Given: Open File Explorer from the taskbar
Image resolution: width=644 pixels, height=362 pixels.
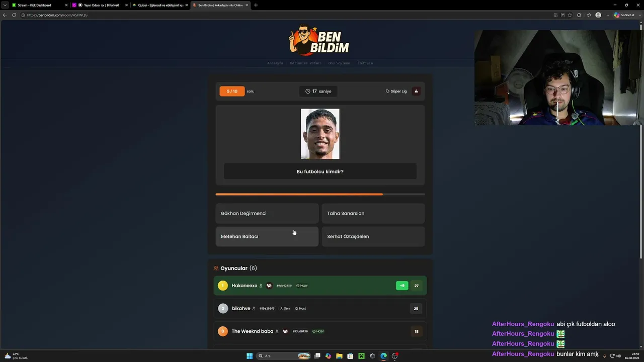Looking at the screenshot, I should point(339,356).
